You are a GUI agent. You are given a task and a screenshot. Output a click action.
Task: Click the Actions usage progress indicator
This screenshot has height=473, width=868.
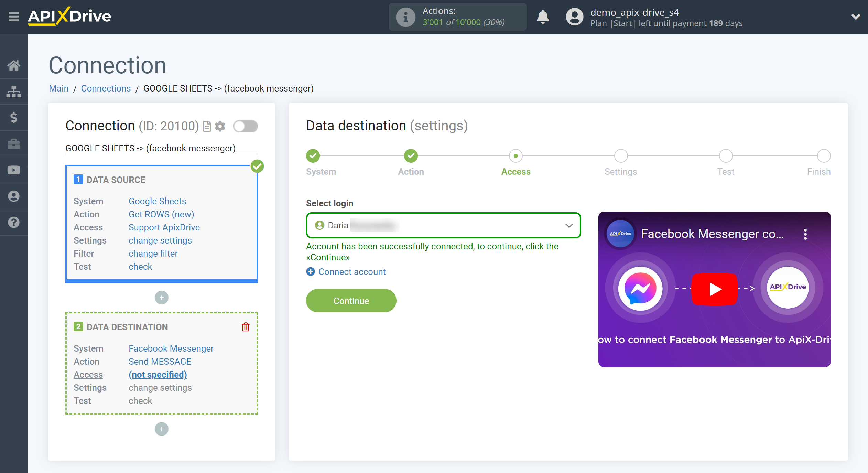click(459, 16)
